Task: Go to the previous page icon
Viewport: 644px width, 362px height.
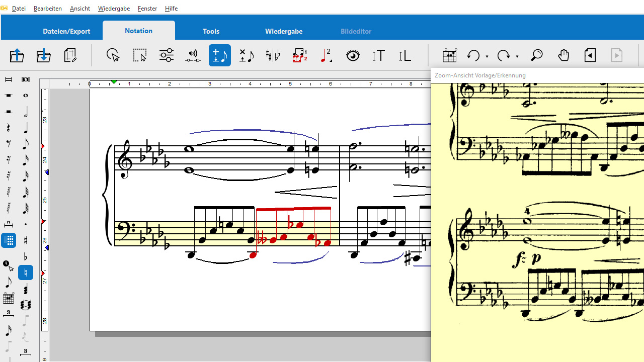Action: coord(590,55)
